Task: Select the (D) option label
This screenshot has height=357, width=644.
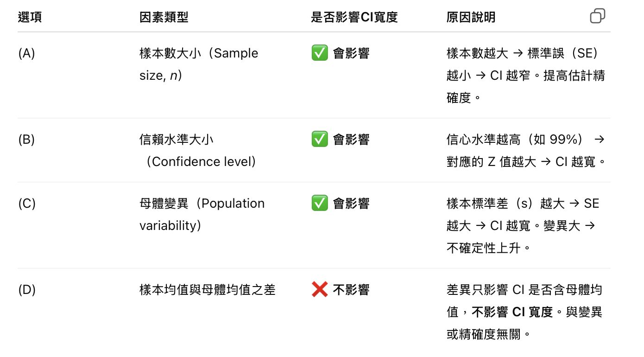Action: pyautogui.click(x=26, y=290)
